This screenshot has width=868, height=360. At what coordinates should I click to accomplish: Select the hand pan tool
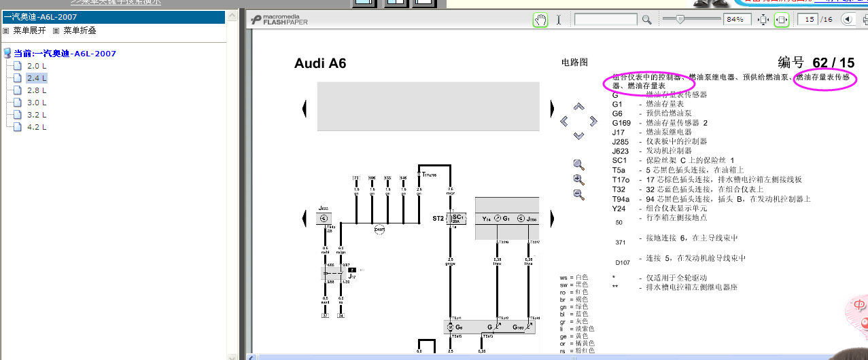click(540, 20)
